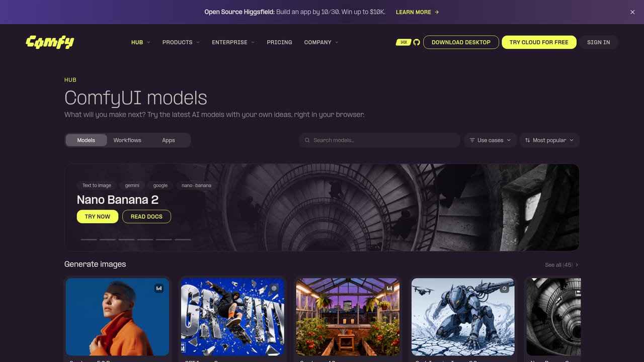Dismiss the Higgsfield announcement banner
644x362 pixels.
(x=632, y=12)
